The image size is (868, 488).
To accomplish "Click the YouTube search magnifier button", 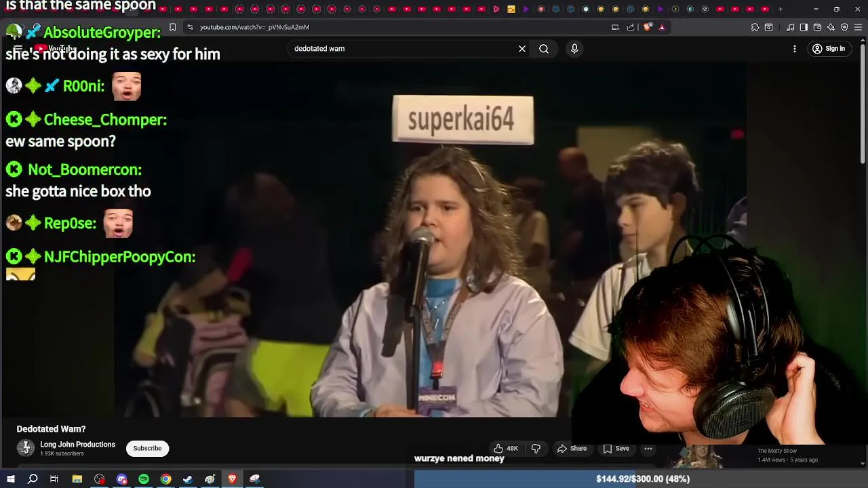I will 544,49.
